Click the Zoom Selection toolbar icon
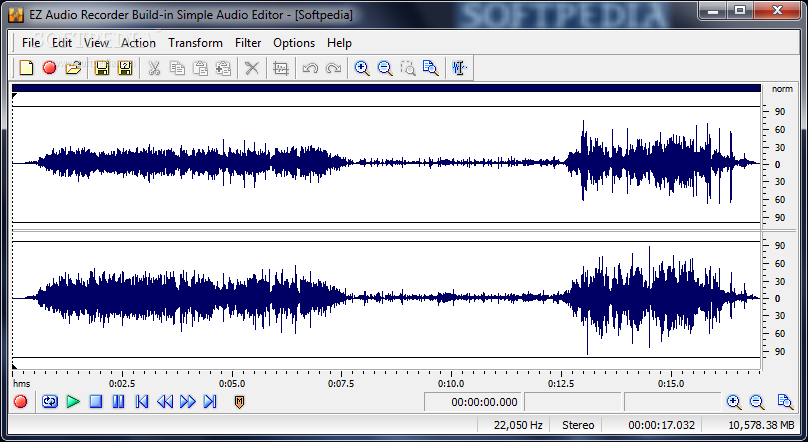The width and height of the screenshot is (808, 442). coord(408,68)
